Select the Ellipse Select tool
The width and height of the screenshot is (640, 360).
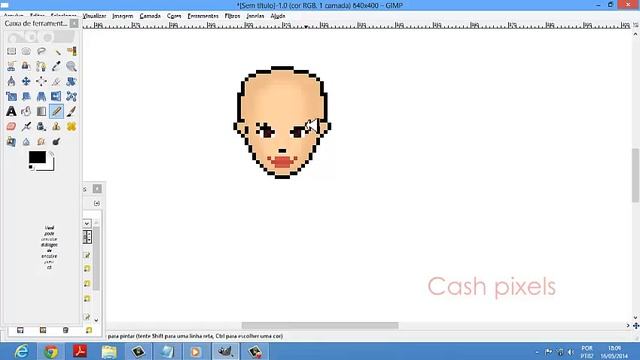pyautogui.click(x=26, y=51)
